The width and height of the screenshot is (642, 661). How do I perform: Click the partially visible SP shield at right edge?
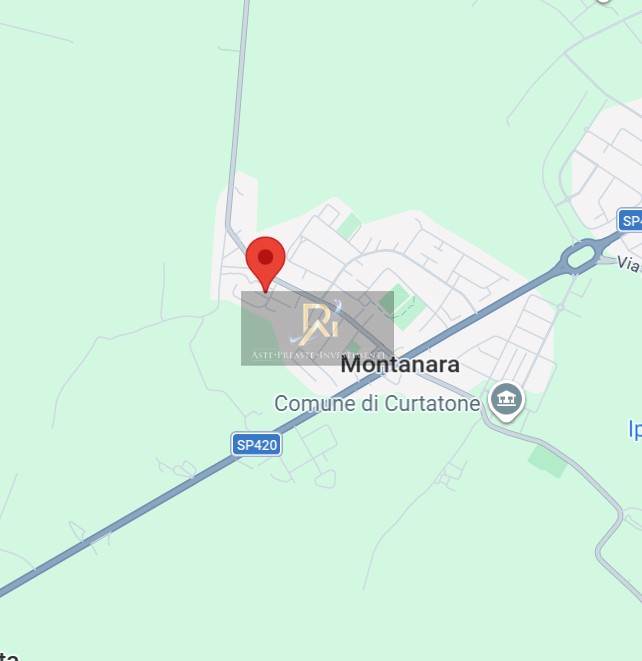point(630,220)
